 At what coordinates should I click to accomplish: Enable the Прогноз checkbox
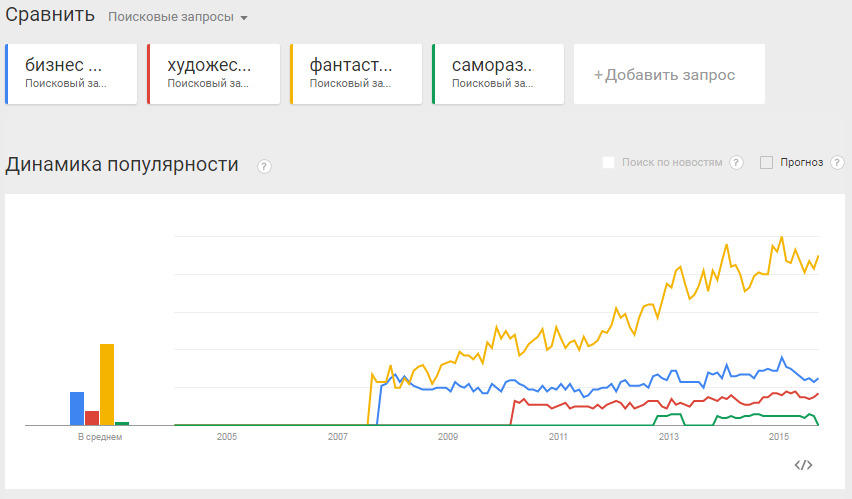pyautogui.click(x=766, y=162)
